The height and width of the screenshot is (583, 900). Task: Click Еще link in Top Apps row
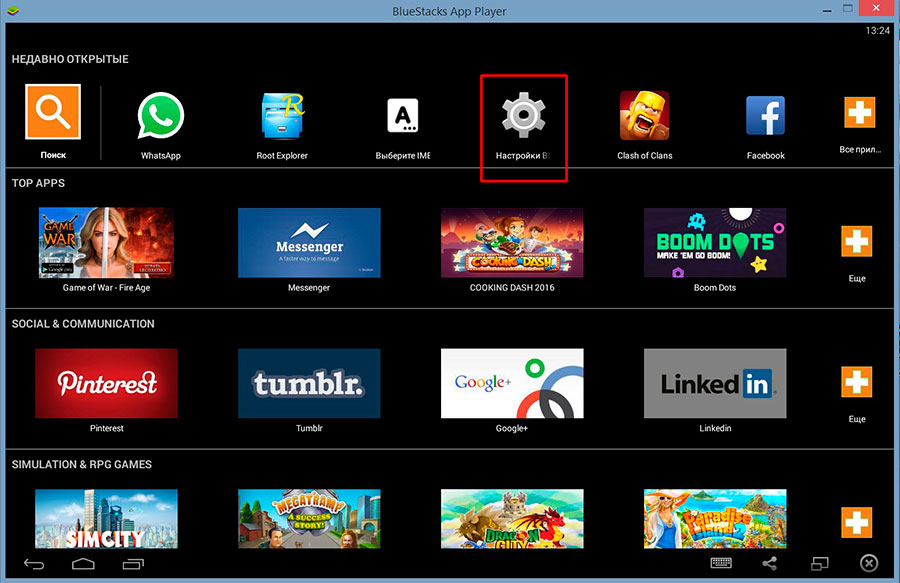point(857,278)
